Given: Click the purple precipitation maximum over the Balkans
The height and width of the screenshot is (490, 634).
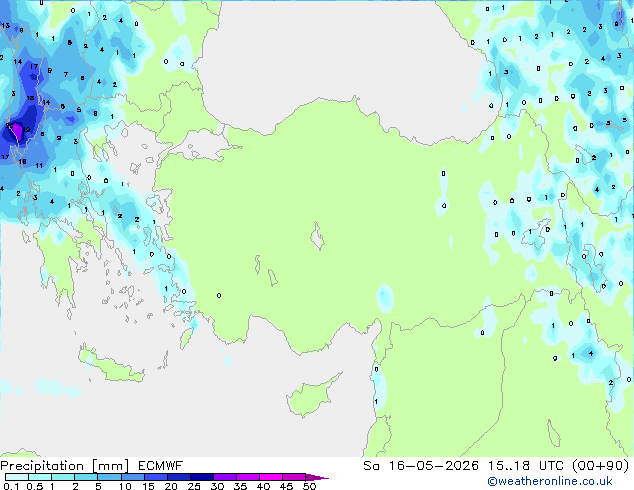Looking at the screenshot, I should (16, 132).
